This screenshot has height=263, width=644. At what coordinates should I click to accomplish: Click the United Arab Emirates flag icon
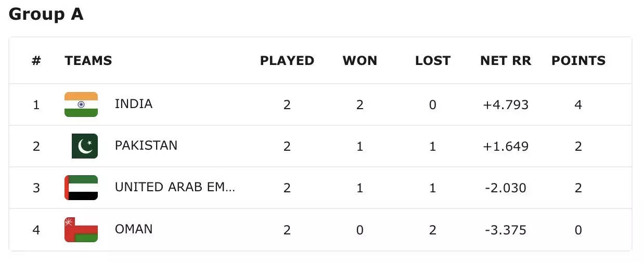(x=81, y=188)
